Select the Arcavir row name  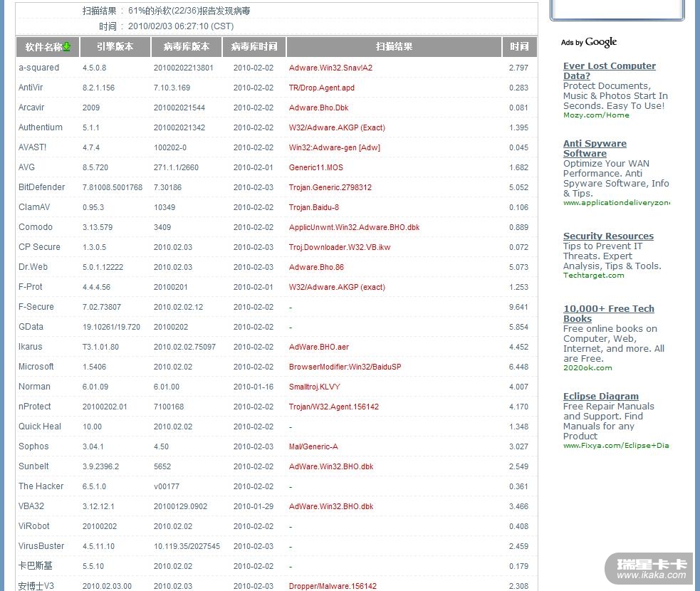[31, 108]
